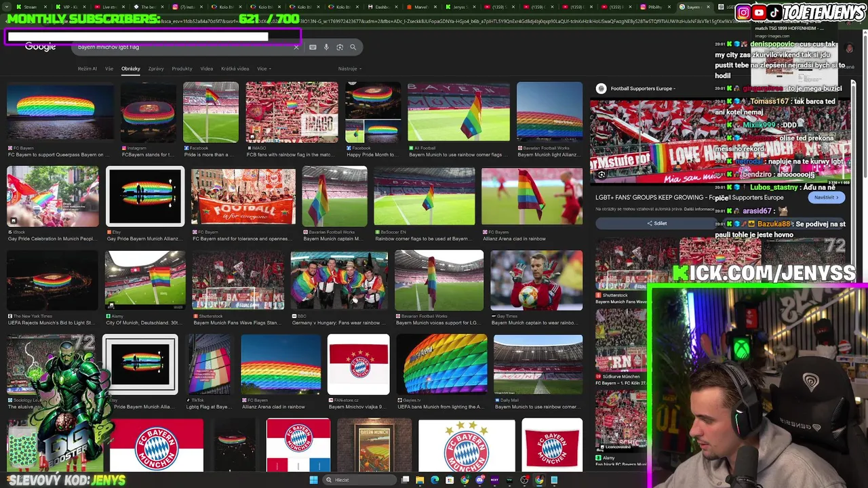Open the Bayern Munich voices support thumbnail
The width and height of the screenshot is (868, 488).
[439, 280]
